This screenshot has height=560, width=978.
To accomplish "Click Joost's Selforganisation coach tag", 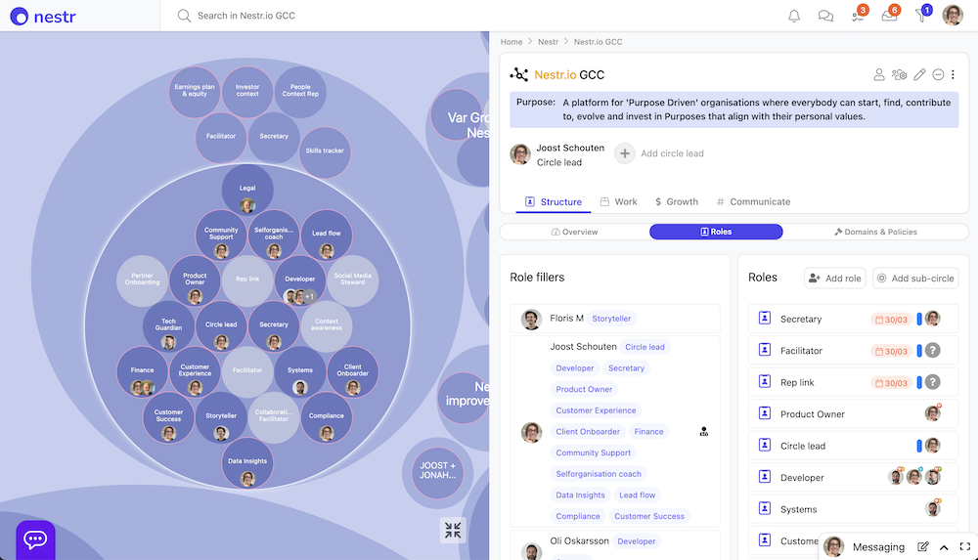I will [599, 474].
